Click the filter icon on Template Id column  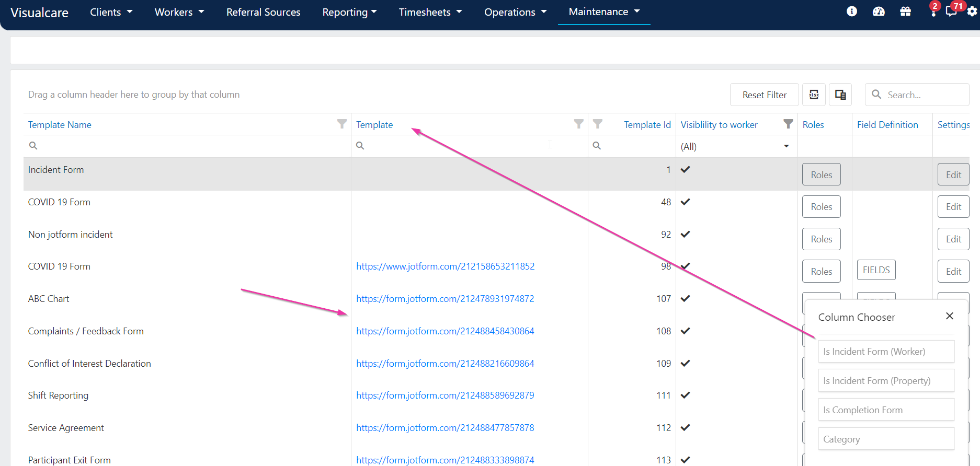pos(598,124)
